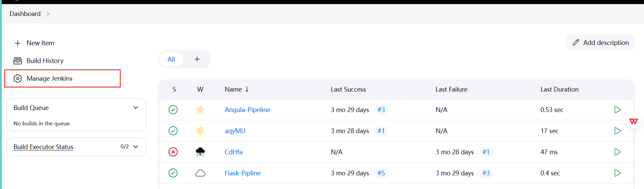Open the aqyMU job link
Screen dimensions: 644x189
tap(235, 131)
